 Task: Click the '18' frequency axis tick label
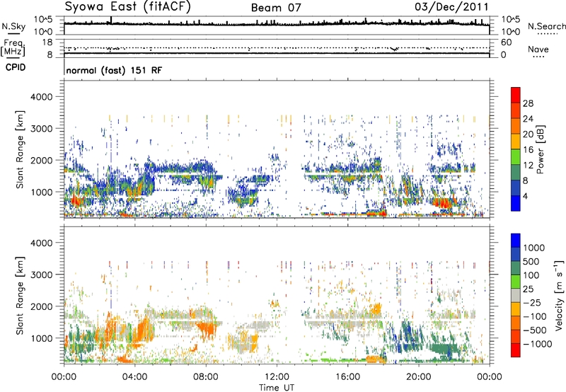pyautogui.click(x=47, y=42)
